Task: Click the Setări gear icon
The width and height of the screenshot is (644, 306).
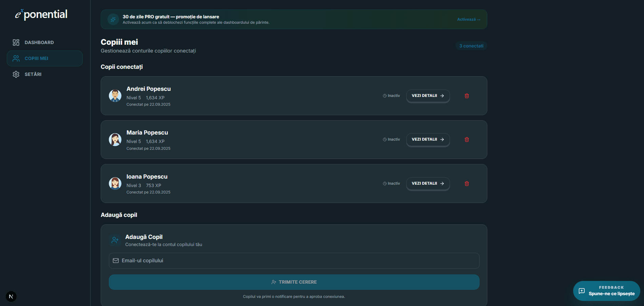Action: (x=16, y=74)
